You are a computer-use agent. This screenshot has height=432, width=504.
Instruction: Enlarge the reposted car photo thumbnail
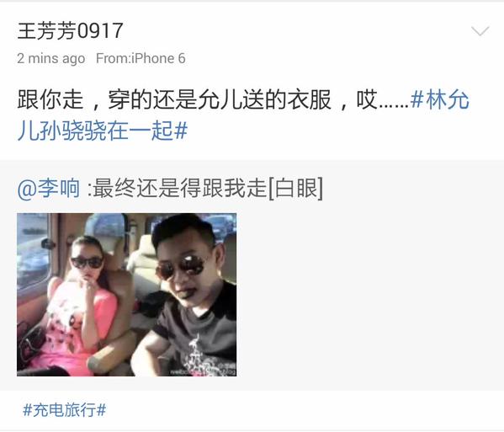[127, 295]
